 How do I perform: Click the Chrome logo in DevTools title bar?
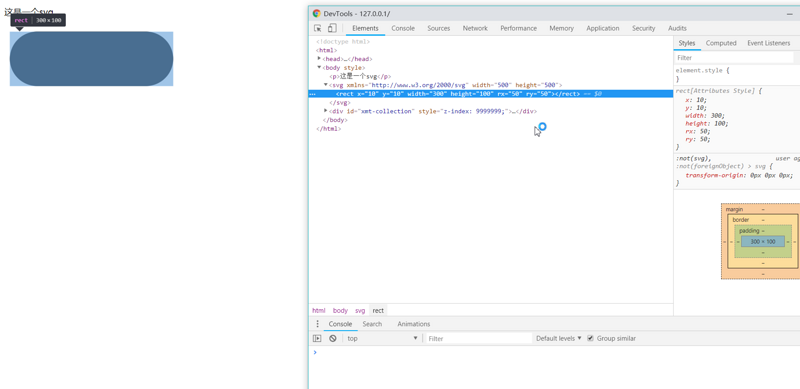[317, 14]
